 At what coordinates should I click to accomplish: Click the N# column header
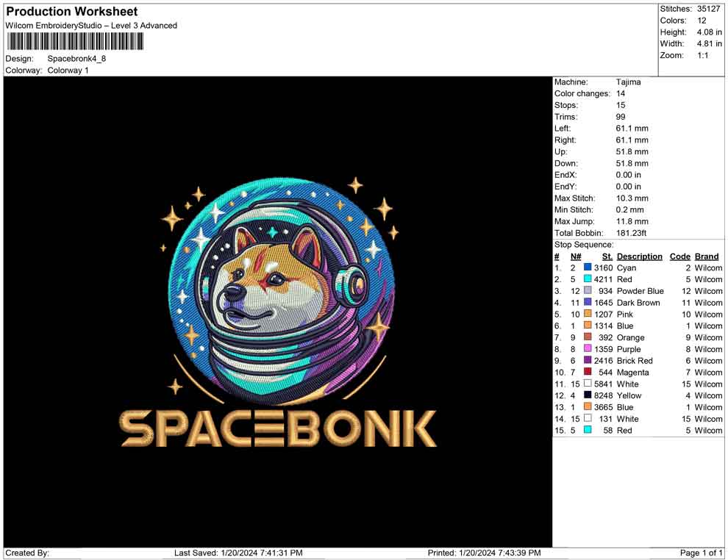tap(576, 256)
